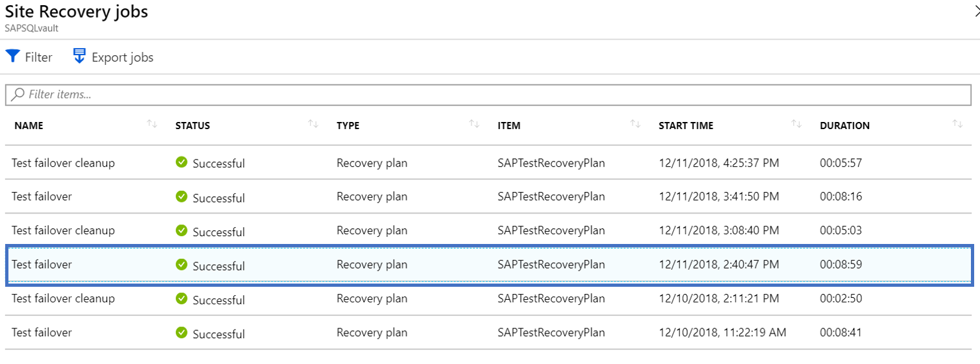
Task: Sort jobs by the DURATION column arrows
Action: click(x=957, y=125)
